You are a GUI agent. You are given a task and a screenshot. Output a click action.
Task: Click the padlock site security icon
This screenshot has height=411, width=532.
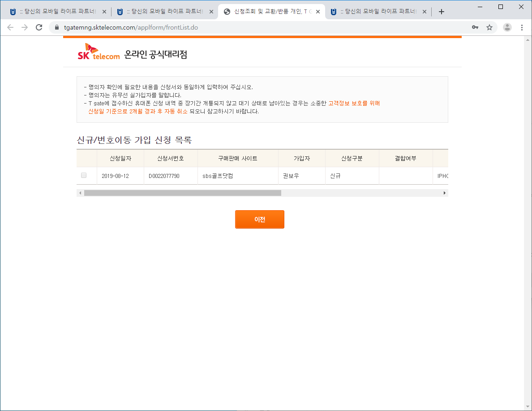[56, 27]
